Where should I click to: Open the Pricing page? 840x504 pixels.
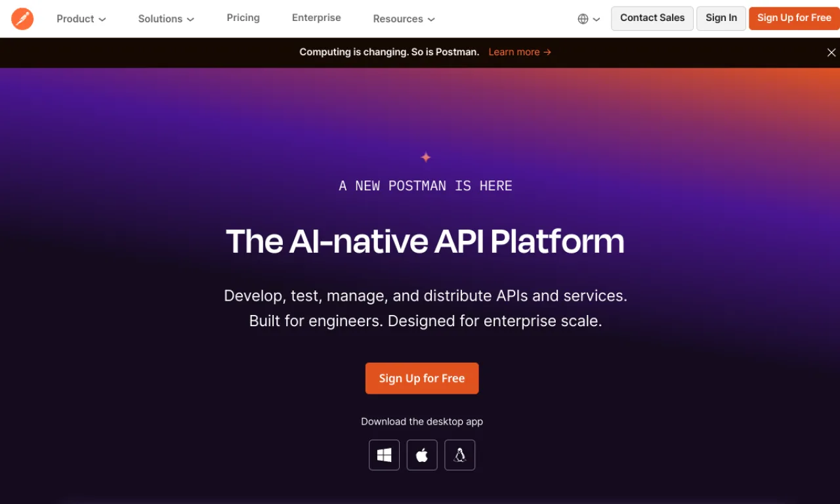243,18
